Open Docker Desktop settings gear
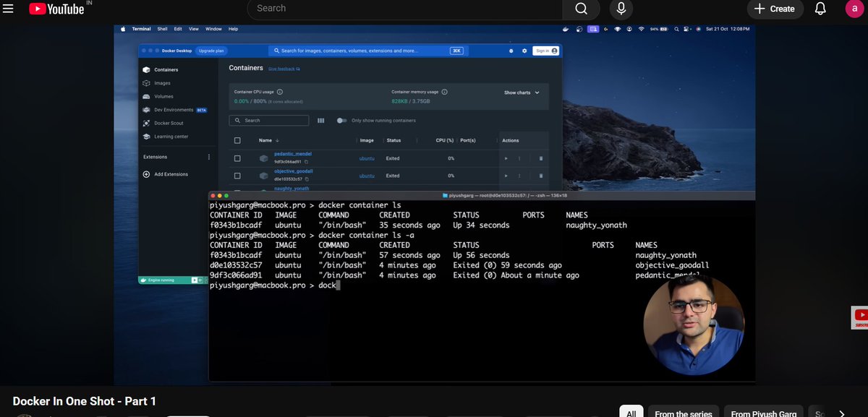Image resolution: width=868 pixels, height=417 pixels. [524, 51]
